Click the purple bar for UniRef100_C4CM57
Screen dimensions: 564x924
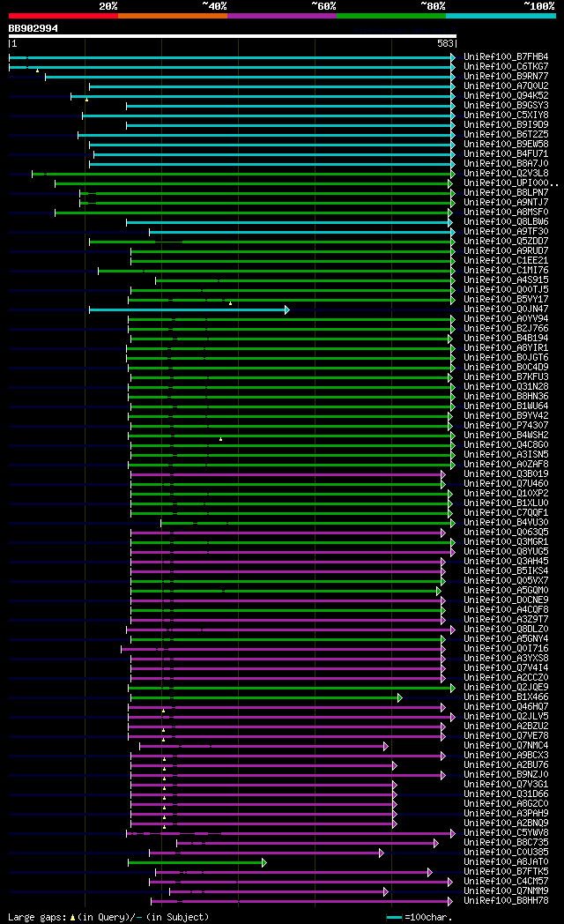[x=301, y=883]
